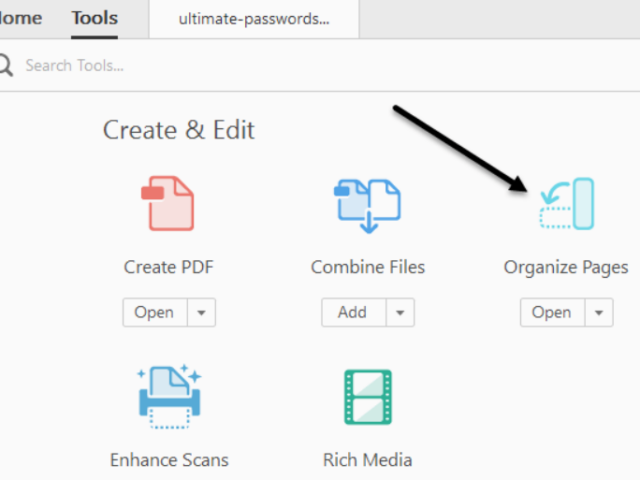
Task: Select the Rich Media film icon
Action: point(367,397)
